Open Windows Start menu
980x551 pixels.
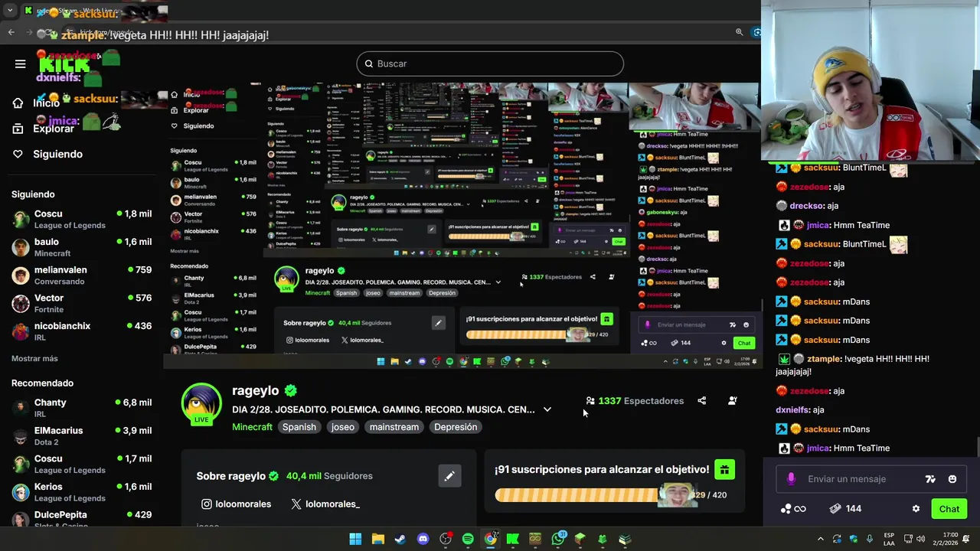click(355, 539)
